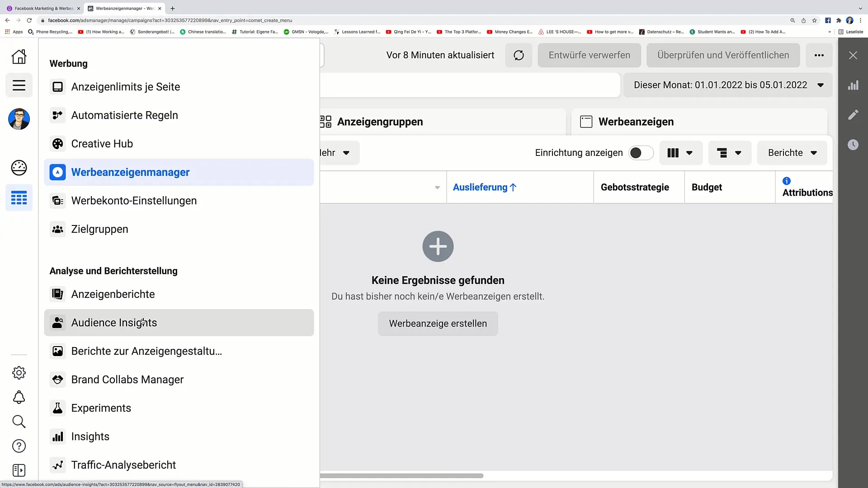Click the Zielgruppen people icon

point(57,229)
